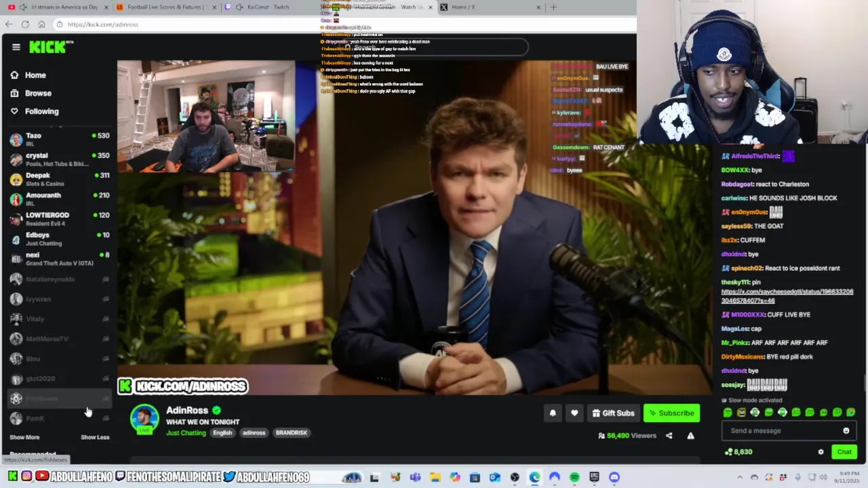The image size is (868, 488).
Task: Toggle heart follow button for AdinRoss
Action: (x=574, y=413)
